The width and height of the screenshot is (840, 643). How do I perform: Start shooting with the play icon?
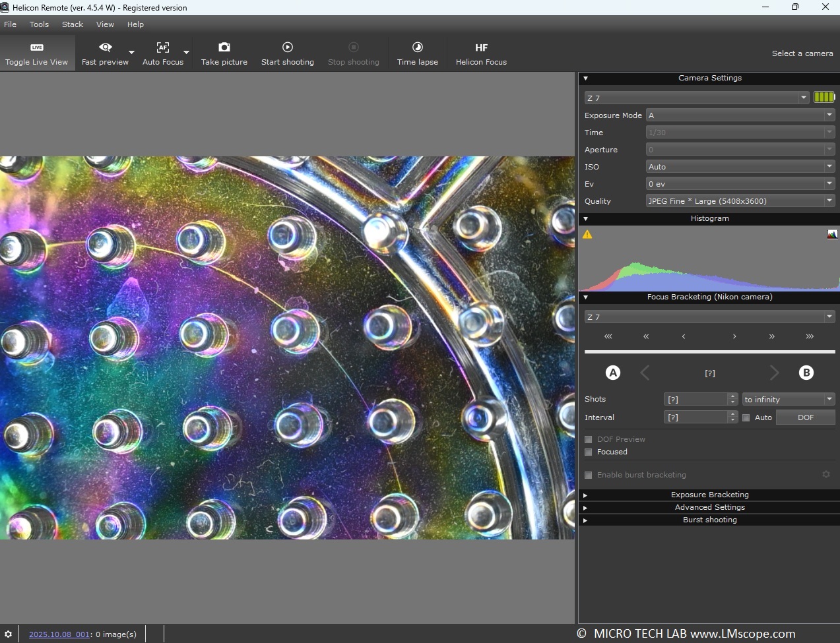[287, 47]
